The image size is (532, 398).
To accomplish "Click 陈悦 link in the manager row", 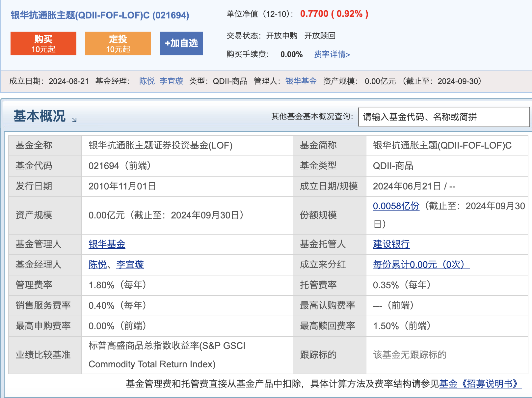I will point(97,265).
